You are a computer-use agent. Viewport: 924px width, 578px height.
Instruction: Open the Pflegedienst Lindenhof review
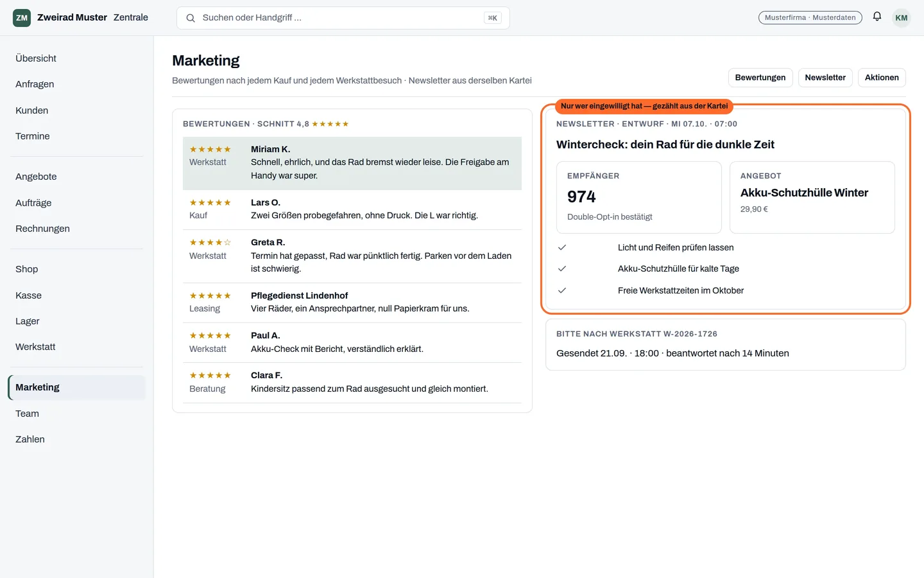[x=352, y=302]
